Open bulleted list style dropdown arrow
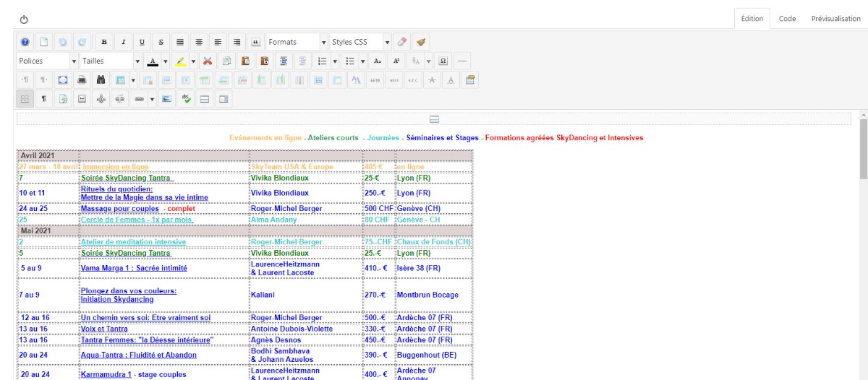 [x=362, y=61]
